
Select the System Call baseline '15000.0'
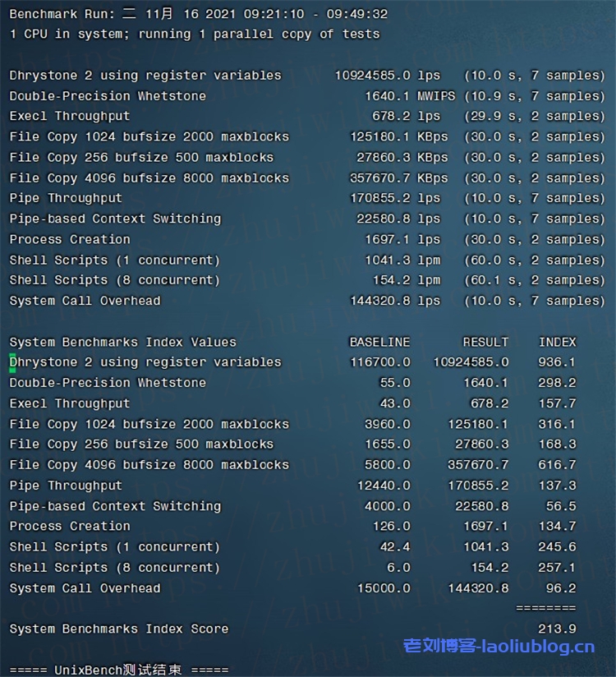pos(384,588)
